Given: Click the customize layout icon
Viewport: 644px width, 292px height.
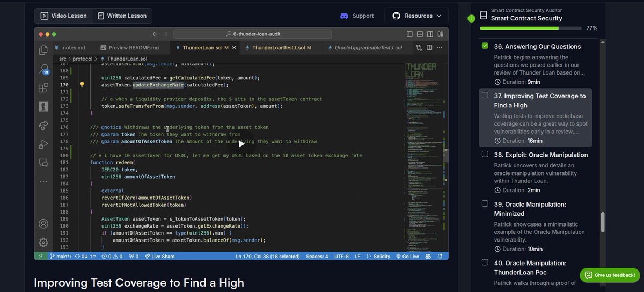Looking at the screenshot, I should [x=440, y=34].
